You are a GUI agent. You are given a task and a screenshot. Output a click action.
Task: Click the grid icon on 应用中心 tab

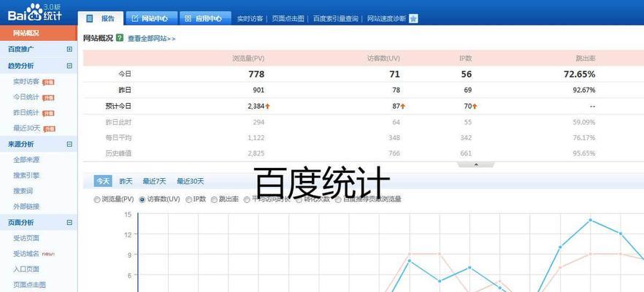click(188, 18)
